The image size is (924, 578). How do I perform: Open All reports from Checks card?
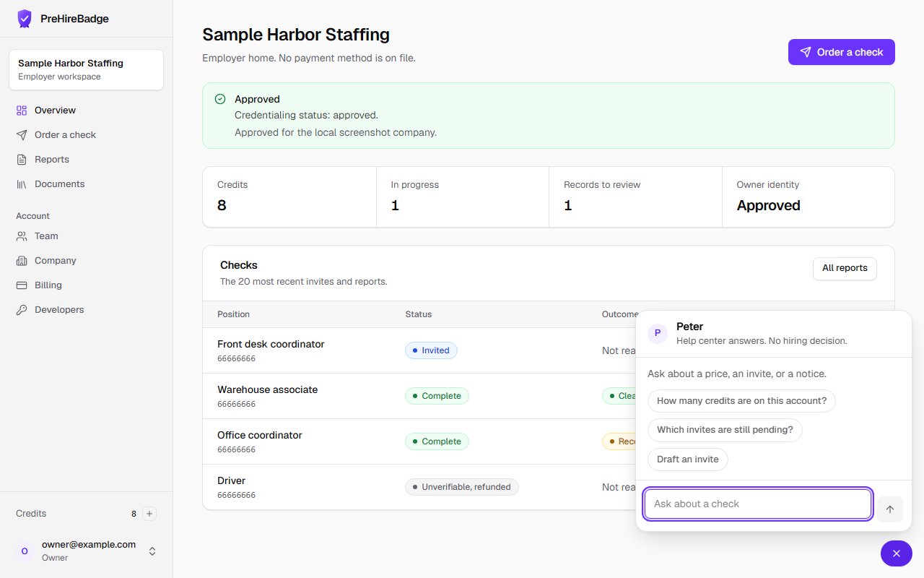(845, 268)
